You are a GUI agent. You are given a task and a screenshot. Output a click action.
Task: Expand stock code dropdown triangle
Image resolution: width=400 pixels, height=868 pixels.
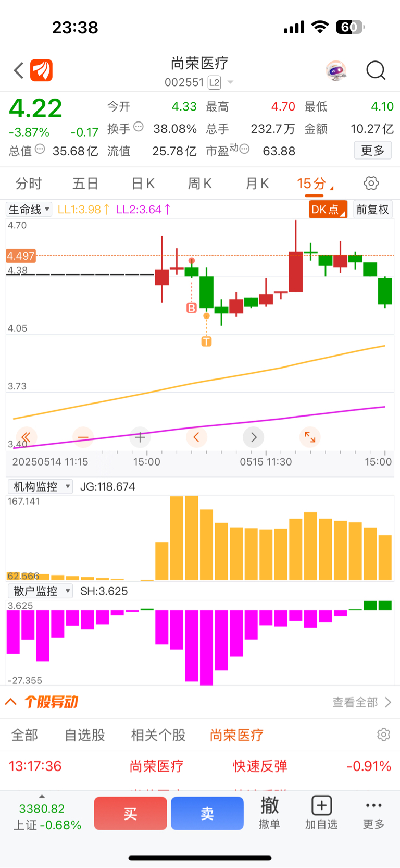[230, 82]
